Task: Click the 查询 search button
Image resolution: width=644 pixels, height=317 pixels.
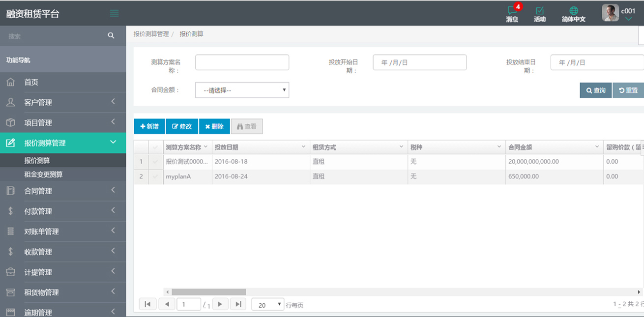Action: pyautogui.click(x=596, y=90)
